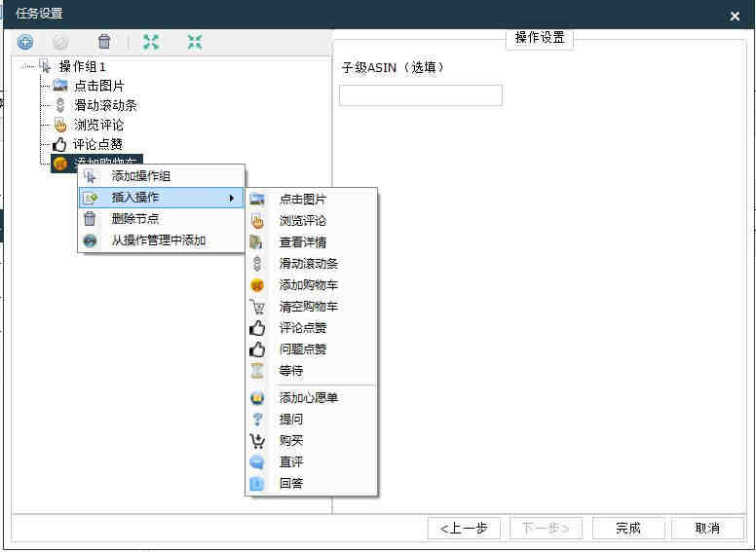Screen dimensions: 756x552
Task: Insert 购买 from the submenu
Action: click(x=311, y=441)
